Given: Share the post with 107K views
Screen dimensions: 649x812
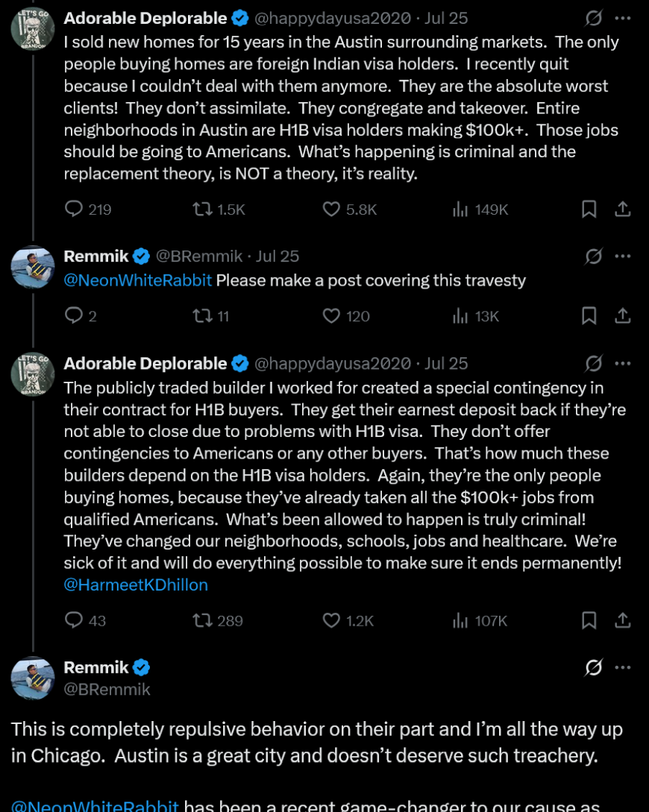Looking at the screenshot, I should pos(622,620).
